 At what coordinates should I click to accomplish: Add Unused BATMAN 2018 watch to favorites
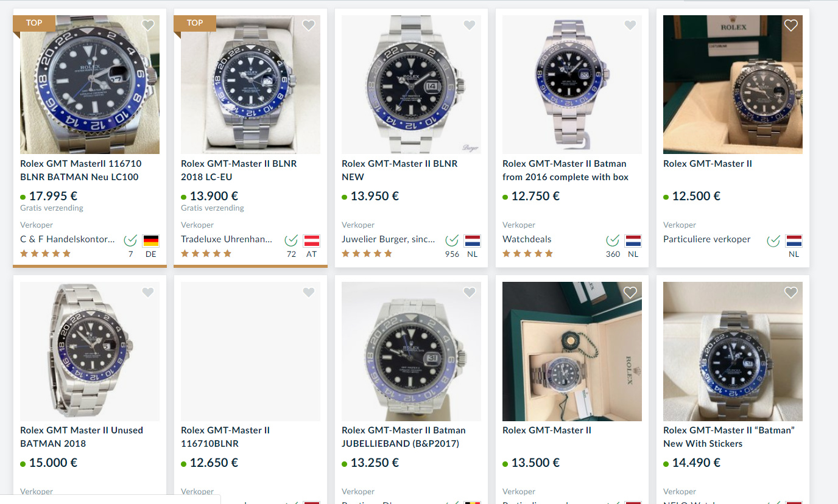pos(147,293)
